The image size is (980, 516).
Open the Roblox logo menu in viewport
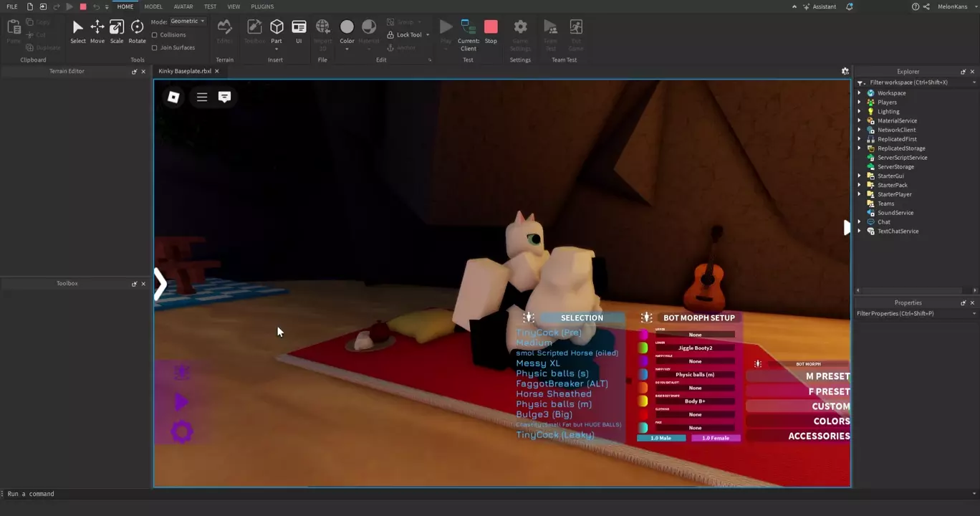click(173, 97)
